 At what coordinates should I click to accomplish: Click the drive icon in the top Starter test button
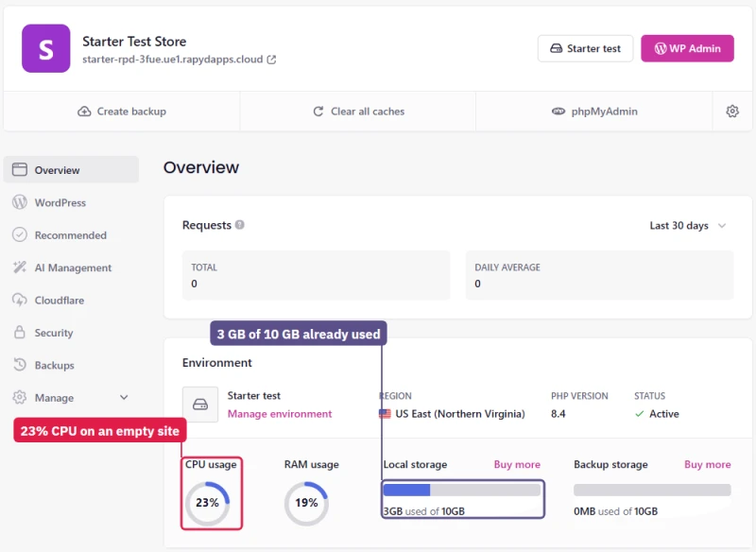(x=557, y=48)
